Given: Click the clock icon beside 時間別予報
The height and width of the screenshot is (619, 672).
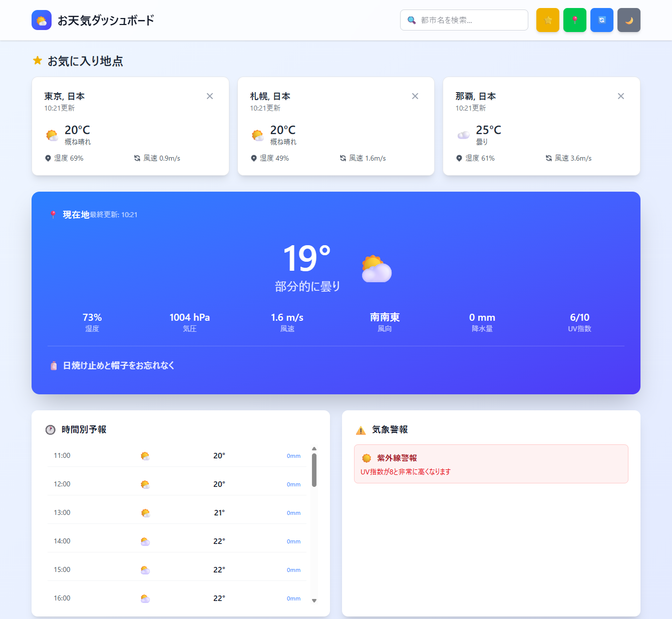Looking at the screenshot, I should [51, 429].
